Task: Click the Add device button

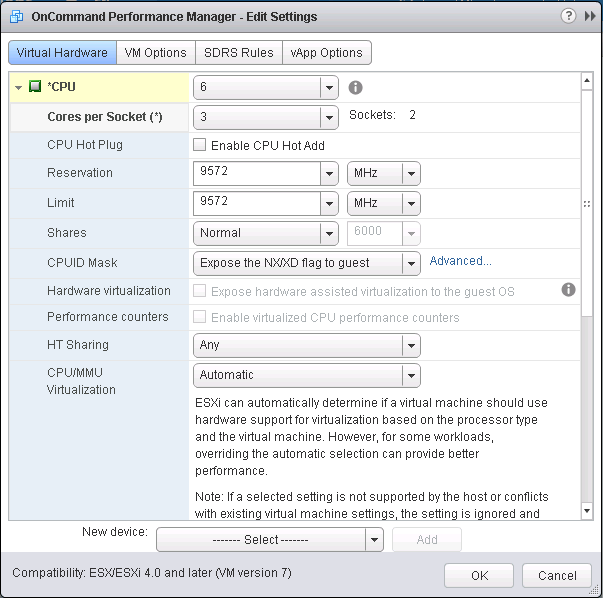Action: coord(427,540)
